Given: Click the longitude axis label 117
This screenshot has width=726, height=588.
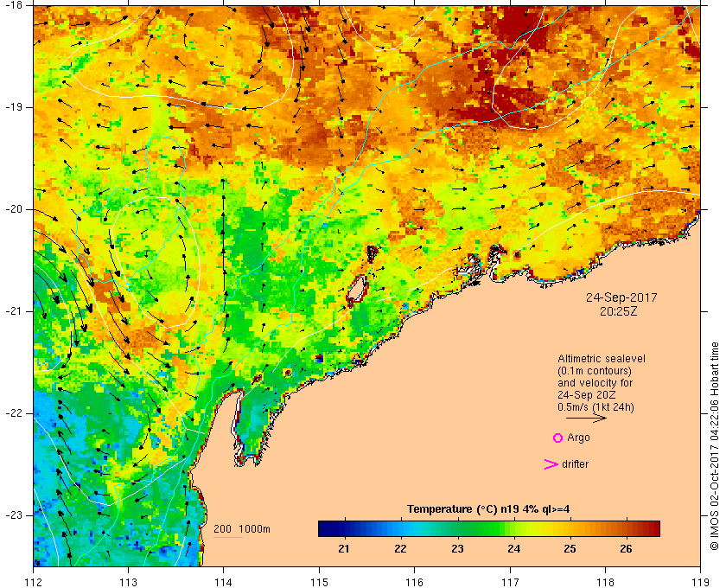Looking at the screenshot, I should 510,582.
